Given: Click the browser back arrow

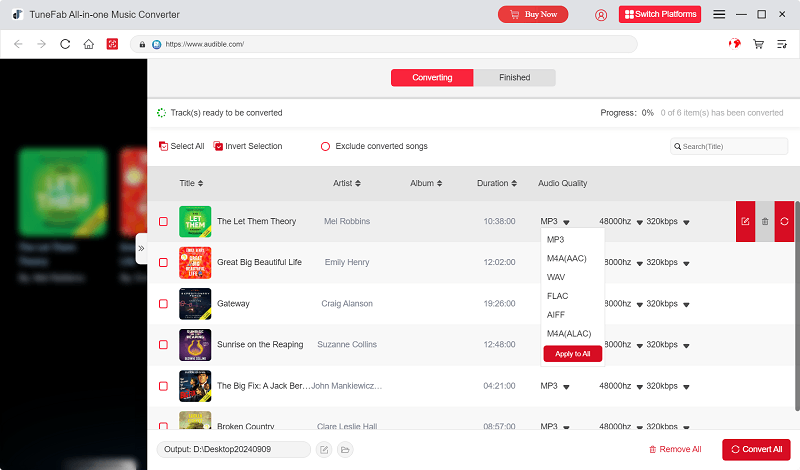Looking at the screenshot, I should pos(18,44).
